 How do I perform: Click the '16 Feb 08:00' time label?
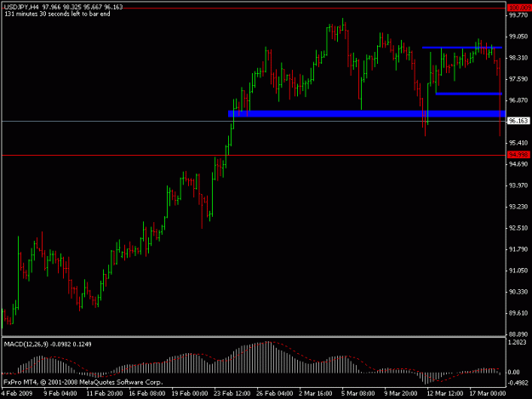click(x=147, y=393)
